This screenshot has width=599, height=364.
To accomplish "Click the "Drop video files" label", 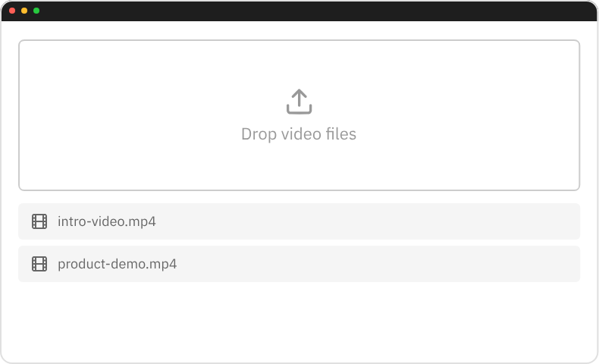I will 299,134.
